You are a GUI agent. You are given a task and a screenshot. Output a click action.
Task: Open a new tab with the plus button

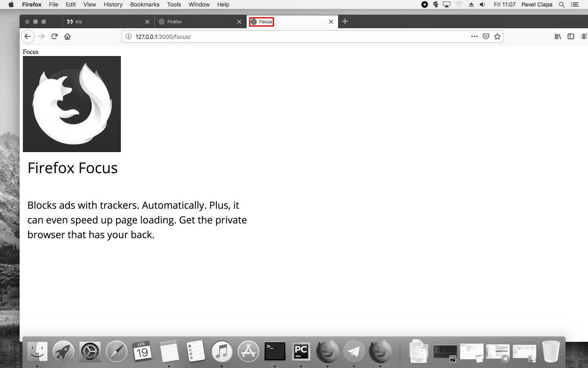pos(345,21)
